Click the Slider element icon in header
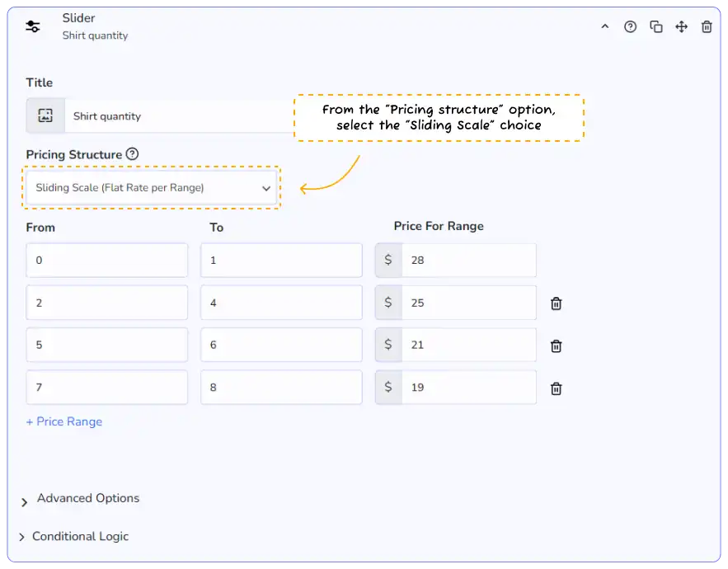 33,26
